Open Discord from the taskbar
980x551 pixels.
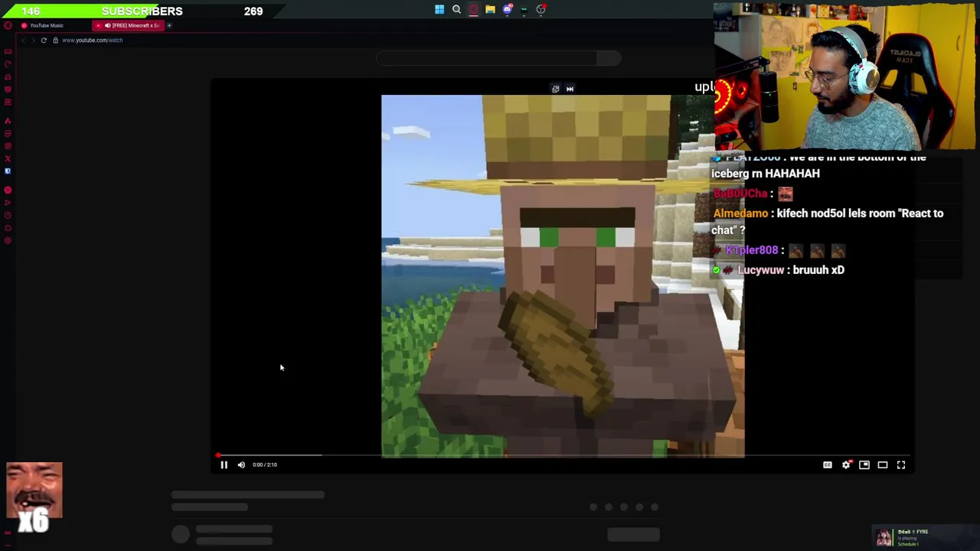click(507, 10)
